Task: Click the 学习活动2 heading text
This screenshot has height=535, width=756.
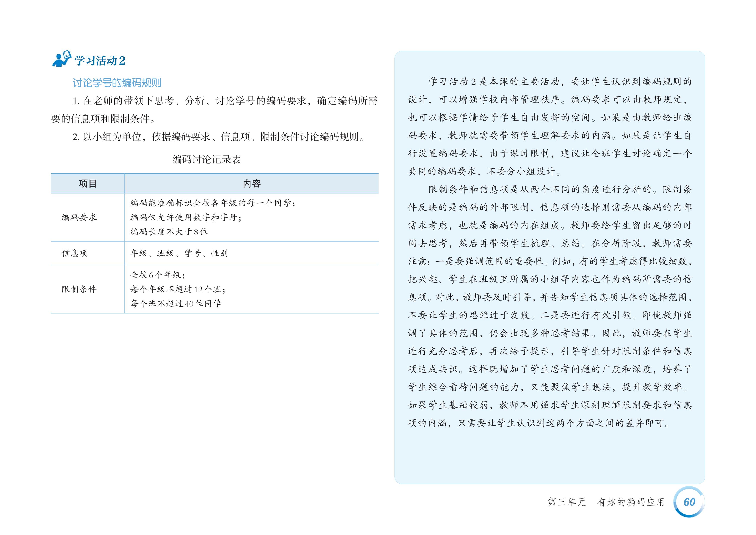Action: [99, 61]
